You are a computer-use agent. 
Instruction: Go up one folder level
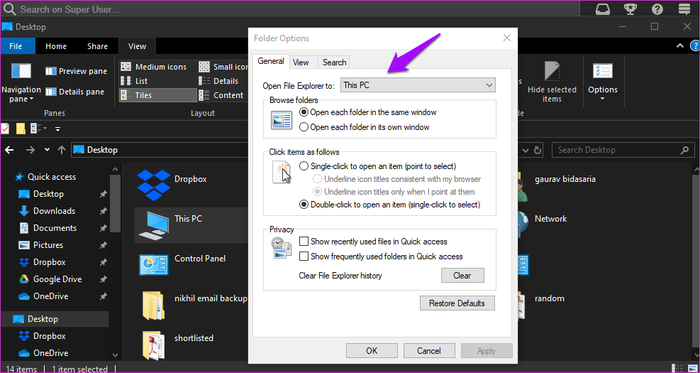coord(62,150)
